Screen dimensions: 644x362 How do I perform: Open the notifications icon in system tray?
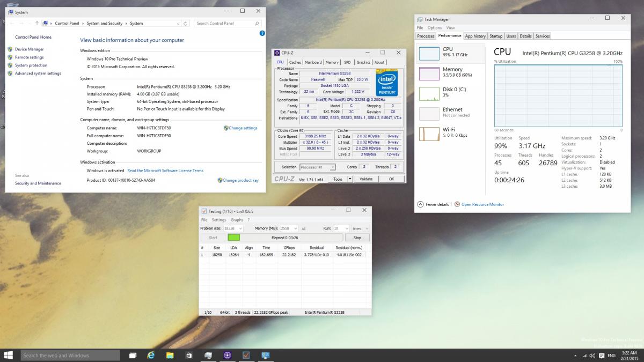[x=601, y=356]
